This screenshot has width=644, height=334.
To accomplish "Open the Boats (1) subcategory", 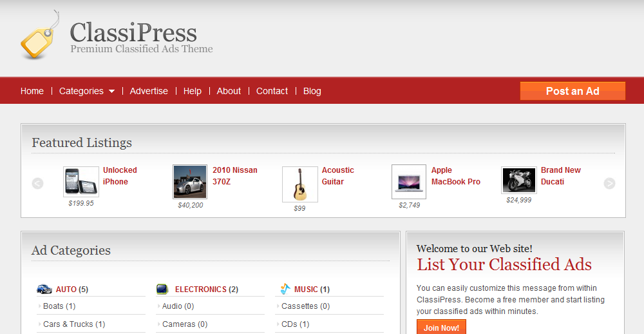I will pyautogui.click(x=59, y=306).
